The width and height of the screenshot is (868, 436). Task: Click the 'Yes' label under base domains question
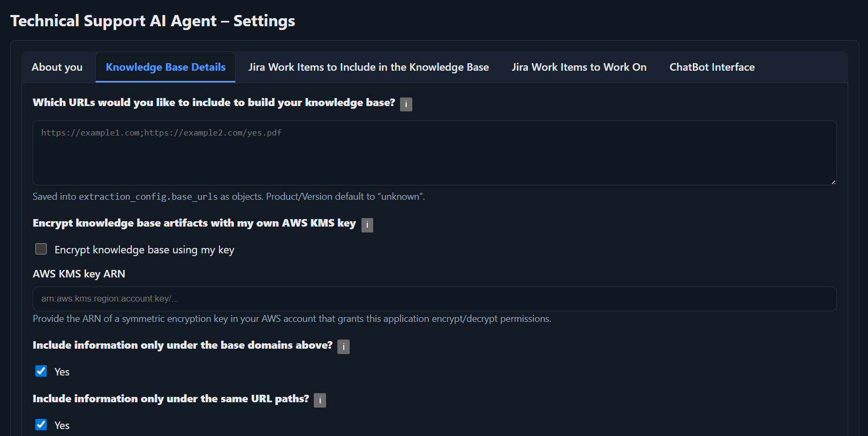[x=62, y=372]
